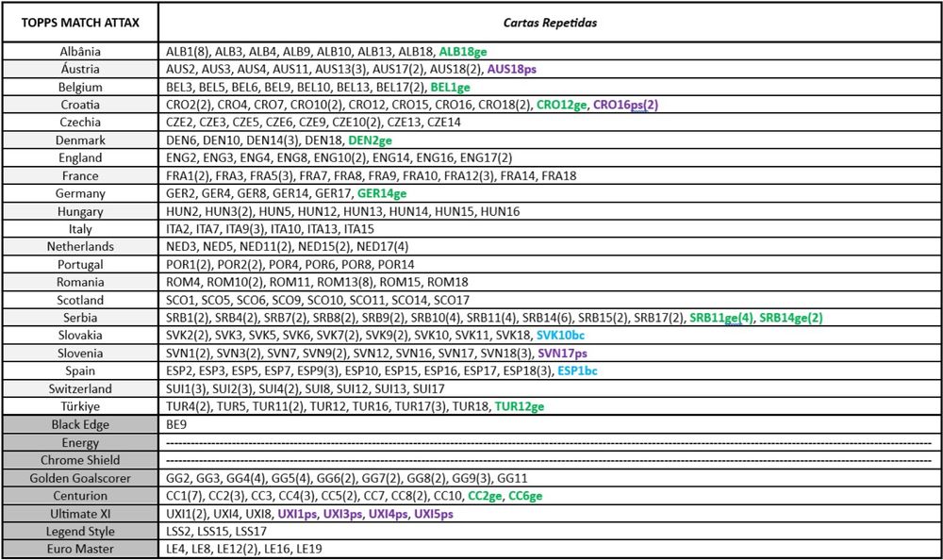Click the Portugal row label
This screenshot has height=560, width=943.
tap(80, 265)
